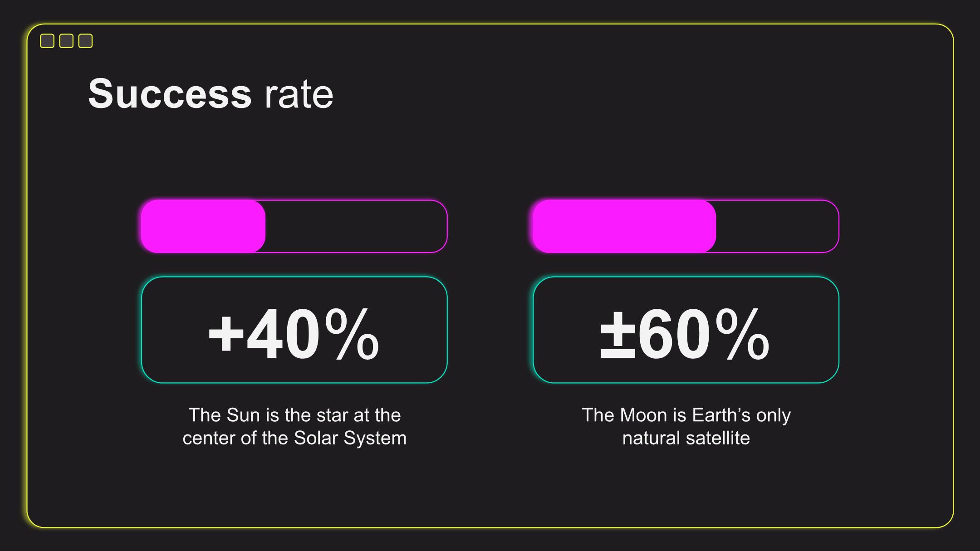Click the empty portion of the left progress bar
This screenshot has height=551, width=980.
pos(356,226)
